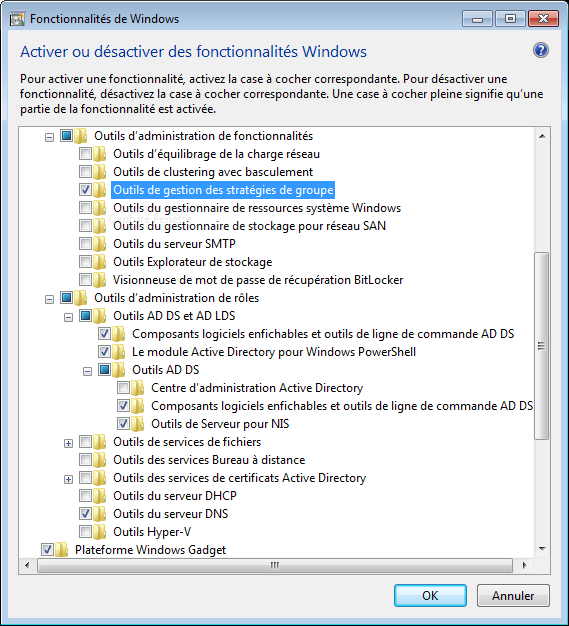Click the Annuler button

click(513, 596)
